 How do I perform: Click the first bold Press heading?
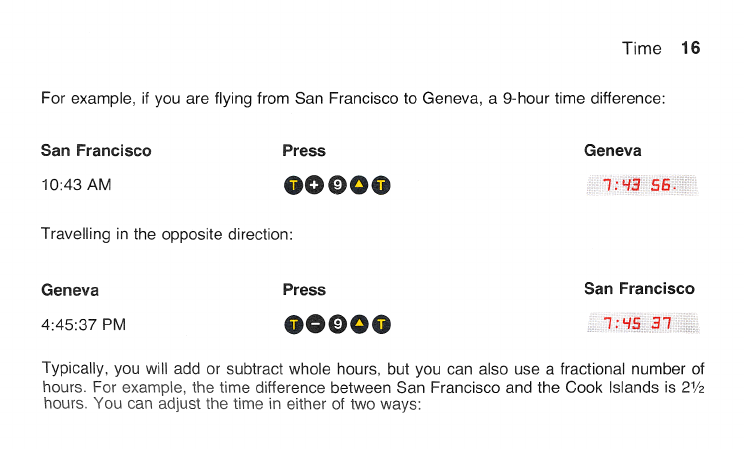[x=304, y=150]
